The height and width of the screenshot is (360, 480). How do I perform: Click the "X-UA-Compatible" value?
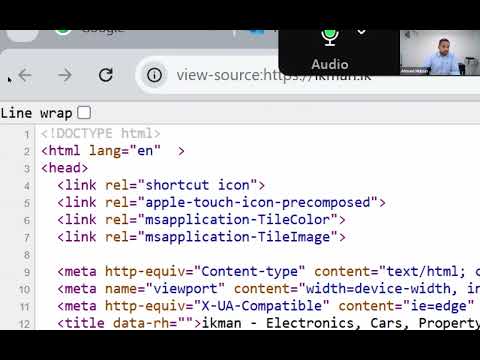(262, 306)
